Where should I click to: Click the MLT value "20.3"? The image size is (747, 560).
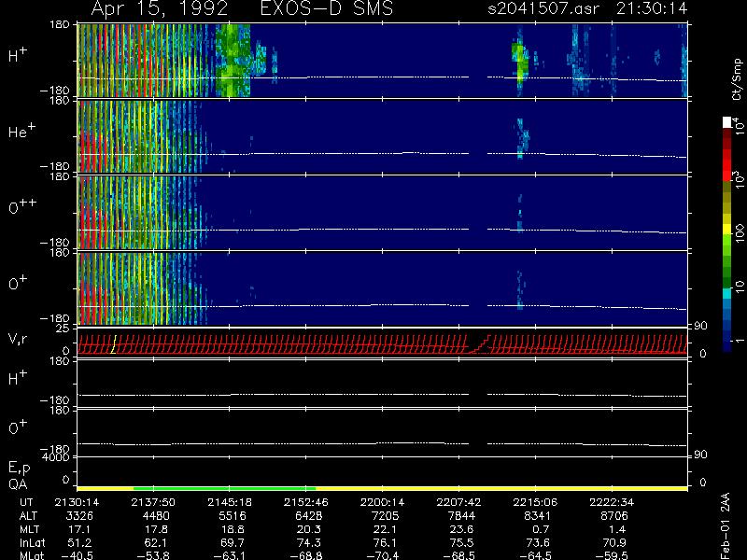click(308, 529)
